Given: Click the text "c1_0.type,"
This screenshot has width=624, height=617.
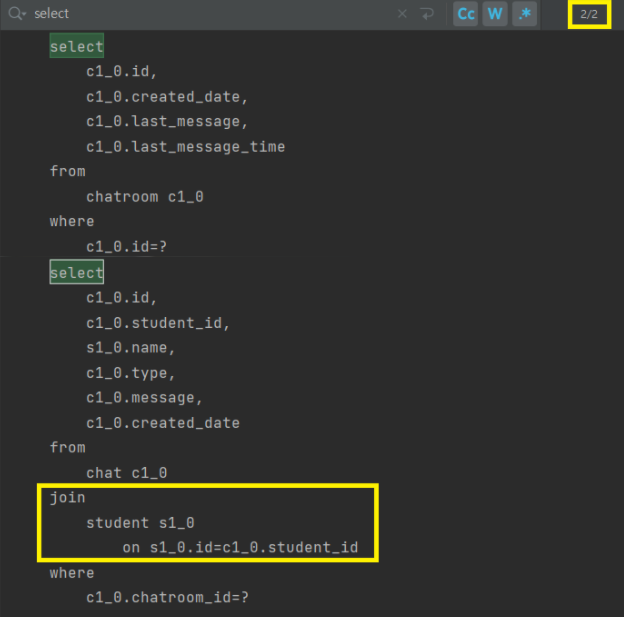Looking at the screenshot, I should point(131,373).
